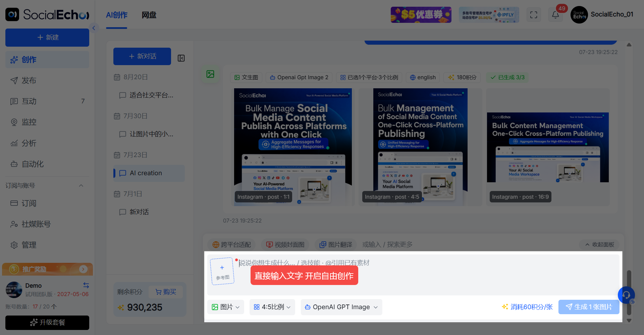
Task: Click the 文生图 tag
Action: click(246, 78)
